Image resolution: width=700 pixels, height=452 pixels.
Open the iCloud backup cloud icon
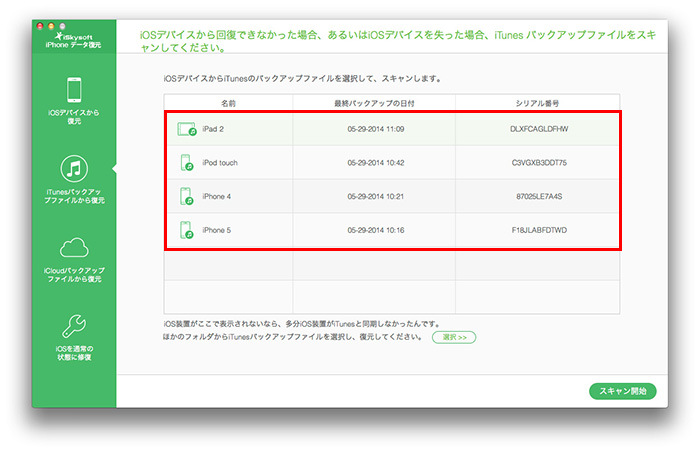(x=74, y=248)
